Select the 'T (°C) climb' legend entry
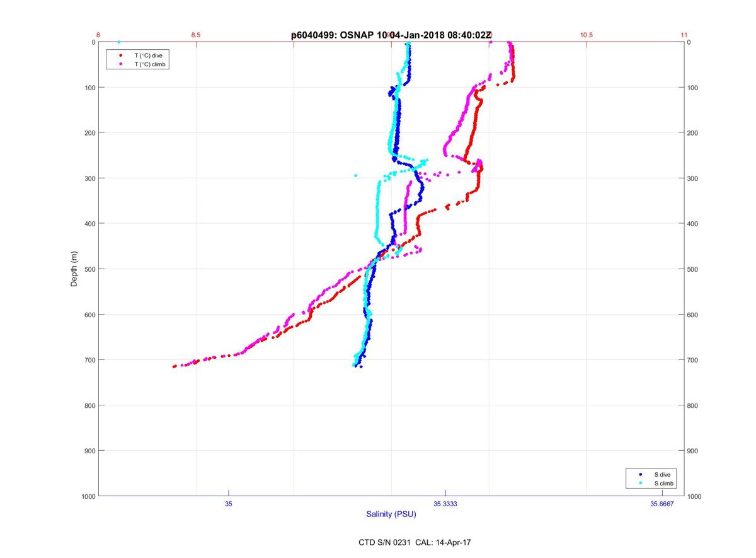This screenshot has width=756, height=558. [x=151, y=64]
